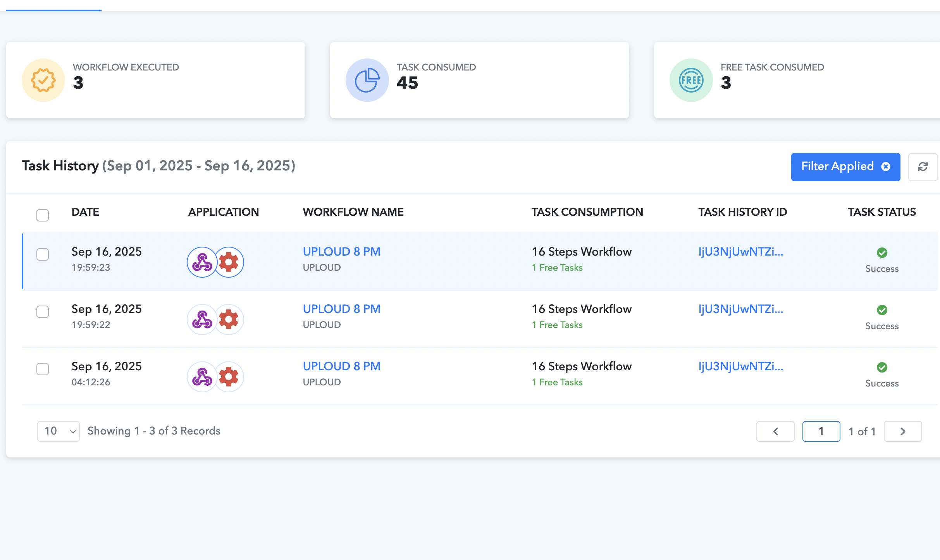Click UPLOUD folder label in the 04:12:26 row
This screenshot has height=560, width=940.
click(322, 382)
